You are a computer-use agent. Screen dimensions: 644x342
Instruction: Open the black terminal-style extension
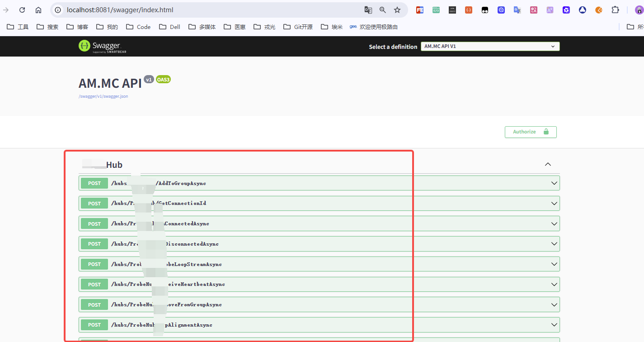pos(452,10)
